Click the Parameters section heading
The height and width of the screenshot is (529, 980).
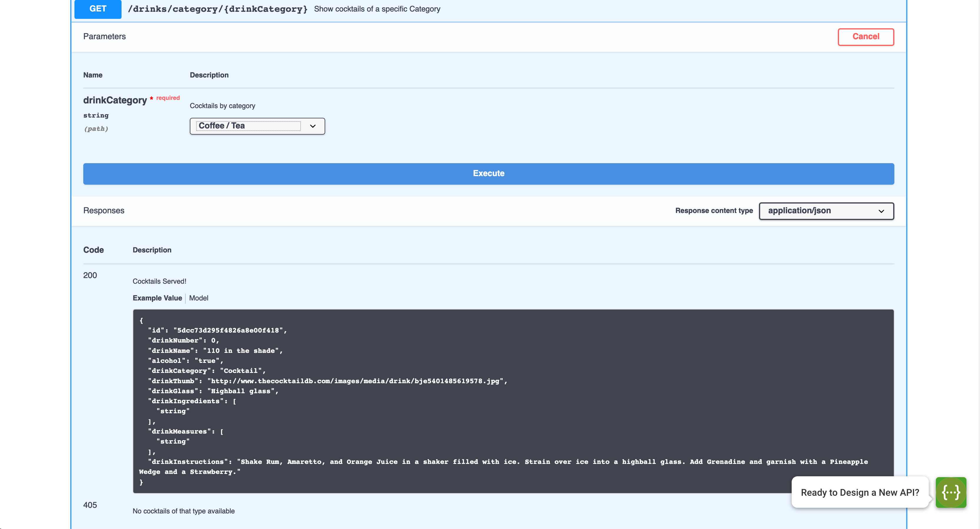click(x=104, y=37)
